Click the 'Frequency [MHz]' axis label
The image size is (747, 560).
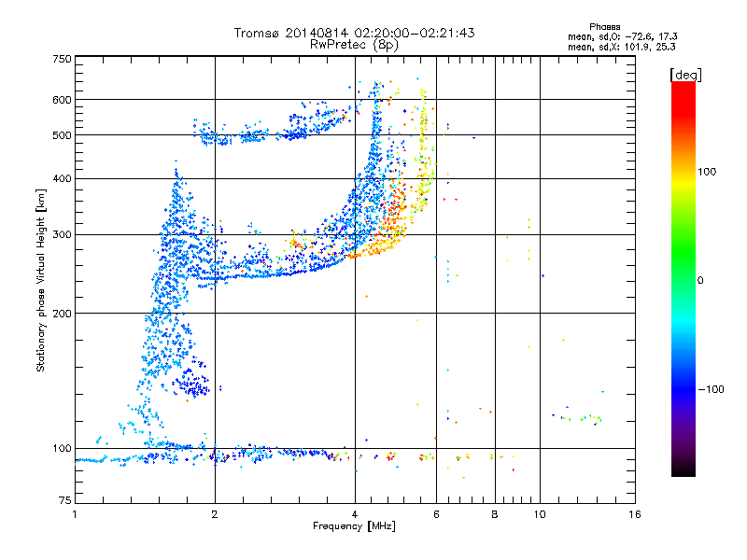[x=354, y=526]
